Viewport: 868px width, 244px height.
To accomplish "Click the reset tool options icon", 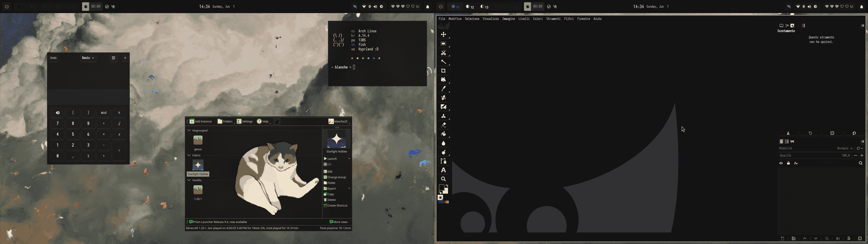I will [x=854, y=134].
